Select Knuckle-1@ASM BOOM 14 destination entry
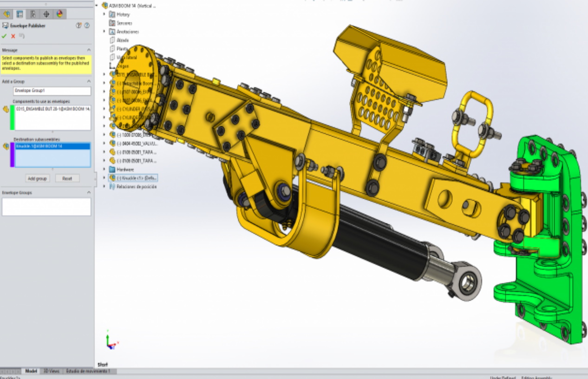This screenshot has height=379, width=588. 52,146
